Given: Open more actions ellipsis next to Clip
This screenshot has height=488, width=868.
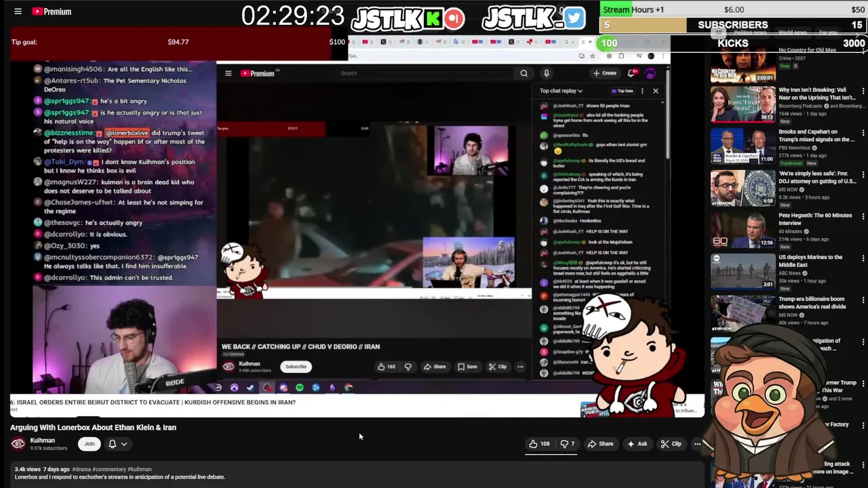Looking at the screenshot, I should click(x=697, y=444).
